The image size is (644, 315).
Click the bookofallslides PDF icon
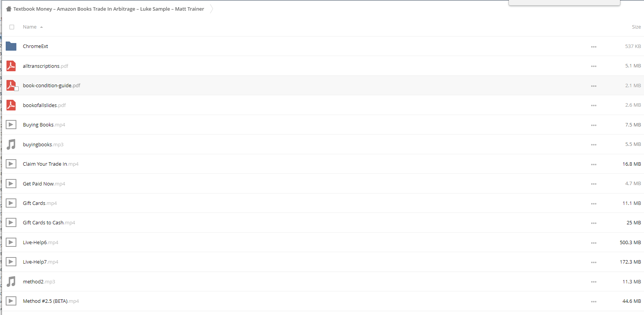(11, 105)
